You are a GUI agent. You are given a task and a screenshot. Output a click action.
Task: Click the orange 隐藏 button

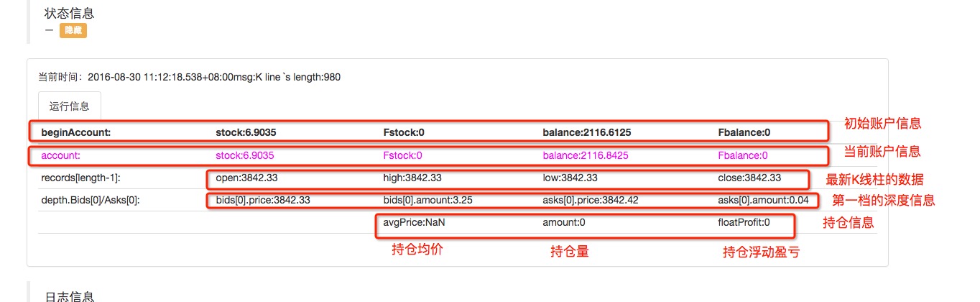coord(73,31)
